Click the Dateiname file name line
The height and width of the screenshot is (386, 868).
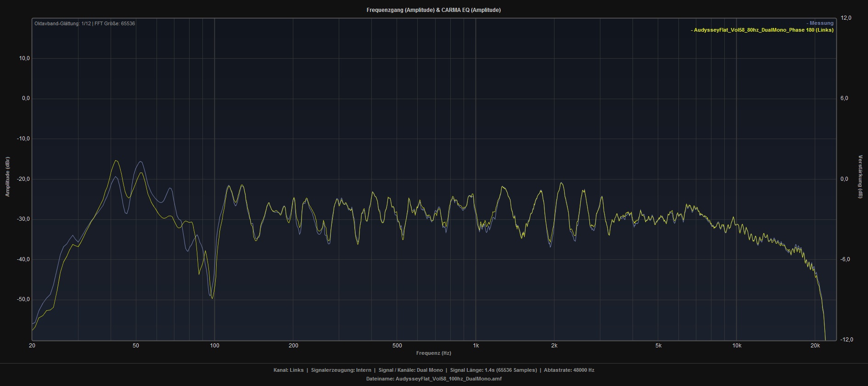[433, 379]
